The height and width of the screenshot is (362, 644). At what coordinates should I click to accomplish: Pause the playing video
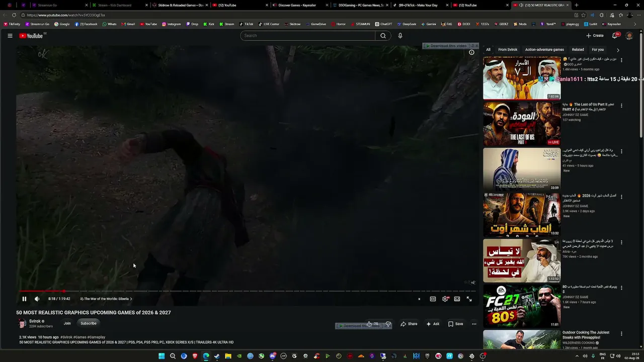tap(24, 299)
